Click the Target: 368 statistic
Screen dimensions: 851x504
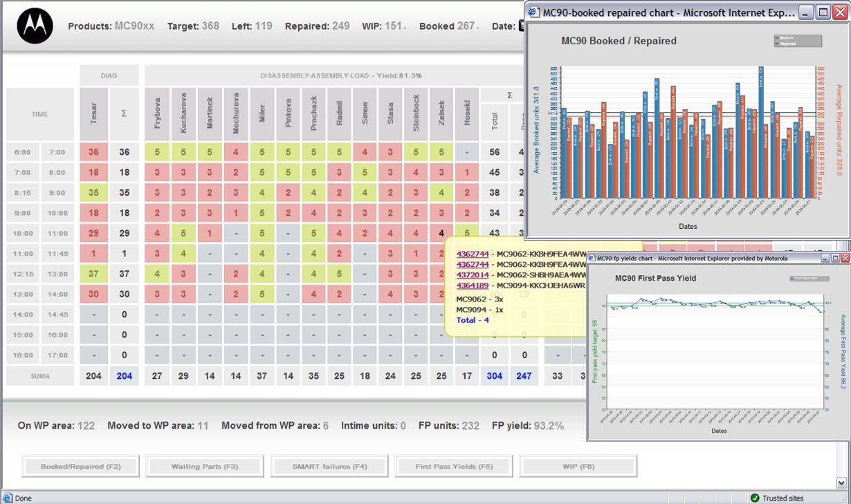(193, 26)
